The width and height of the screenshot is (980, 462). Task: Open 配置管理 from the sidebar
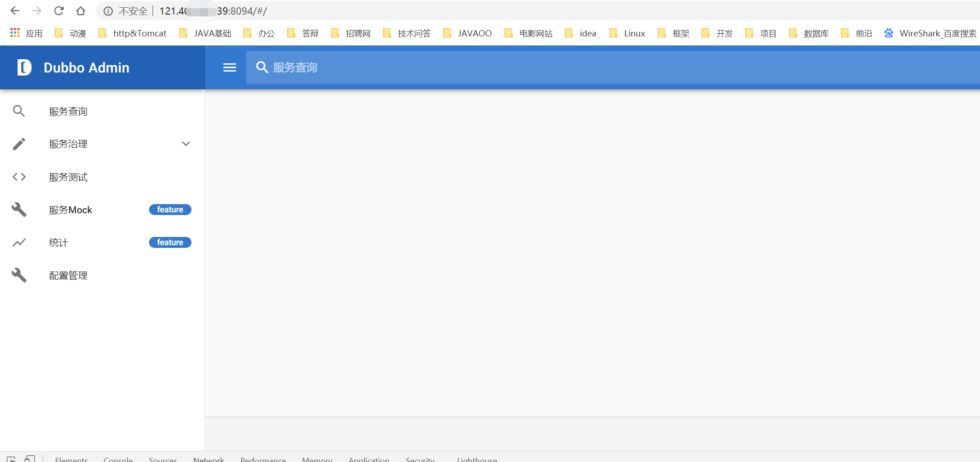click(x=68, y=276)
